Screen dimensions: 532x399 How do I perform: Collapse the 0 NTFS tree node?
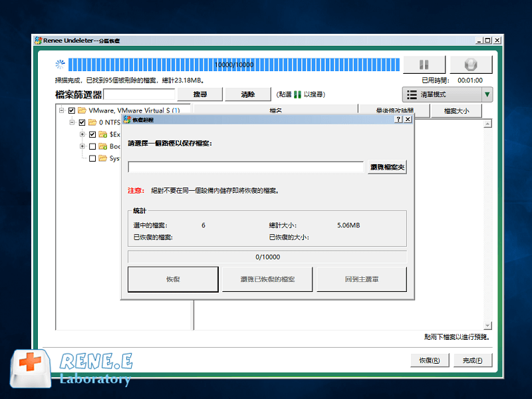tap(72, 122)
